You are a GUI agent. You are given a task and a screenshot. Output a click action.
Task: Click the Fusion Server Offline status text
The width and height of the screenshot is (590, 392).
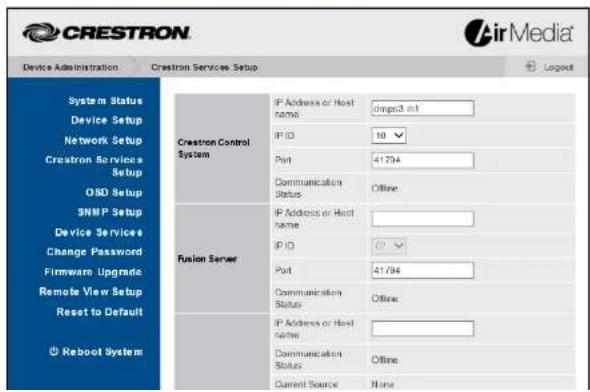click(385, 299)
